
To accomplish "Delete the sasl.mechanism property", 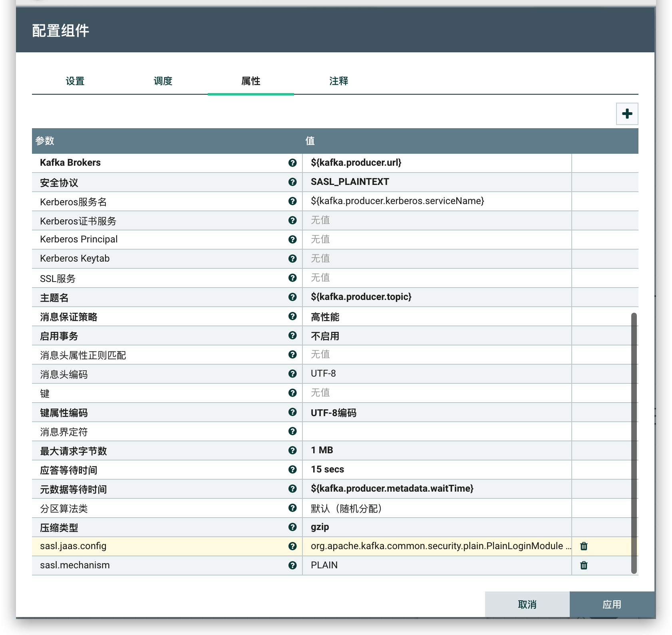I will pos(584,565).
